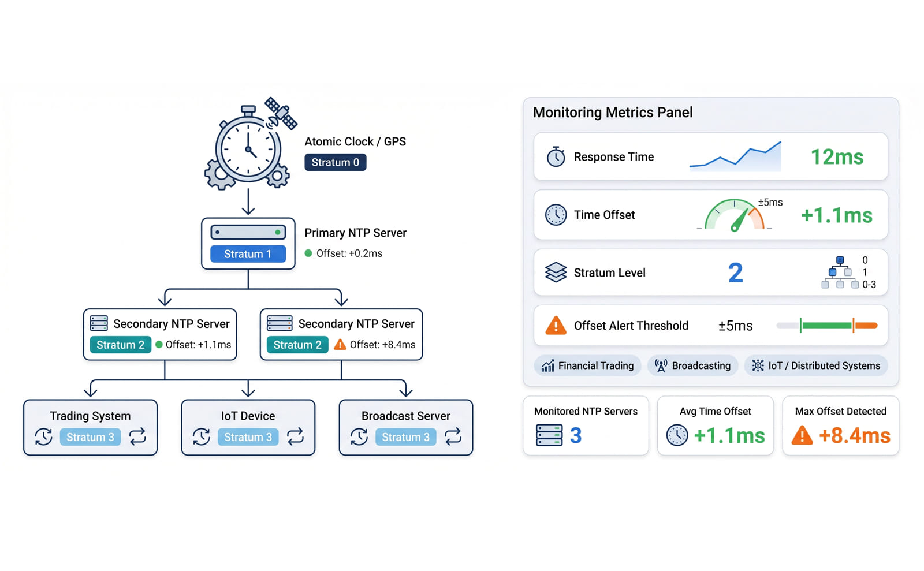Click the Max Offset Detected warning triangle
Viewport: 924px width, 571px height.
coord(802,435)
